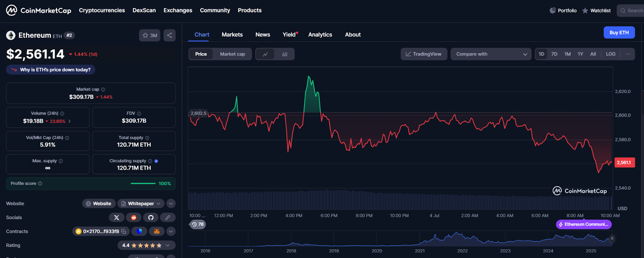Click the Max. supply info icon
The image size is (644, 258).
(x=61, y=161)
